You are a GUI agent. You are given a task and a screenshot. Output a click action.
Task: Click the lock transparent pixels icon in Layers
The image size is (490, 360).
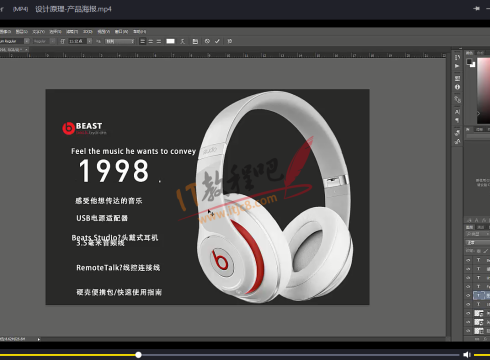click(x=479, y=251)
